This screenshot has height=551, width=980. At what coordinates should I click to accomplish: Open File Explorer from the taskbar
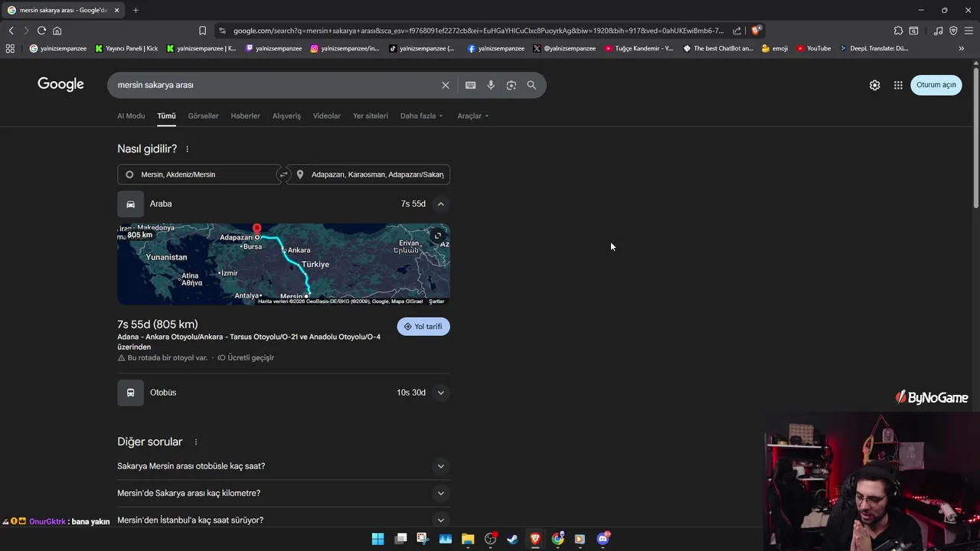tap(468, 539)
